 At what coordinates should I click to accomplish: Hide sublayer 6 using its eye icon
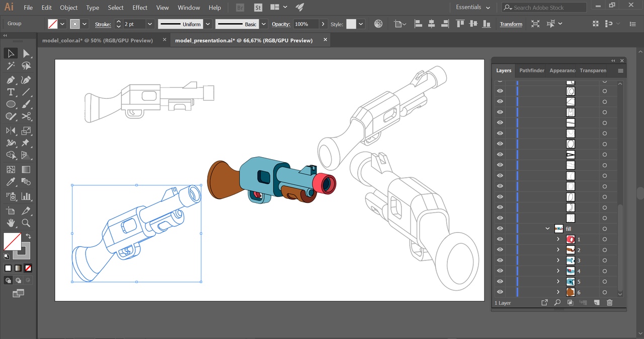pyautogui.click(x=500, y=292)
